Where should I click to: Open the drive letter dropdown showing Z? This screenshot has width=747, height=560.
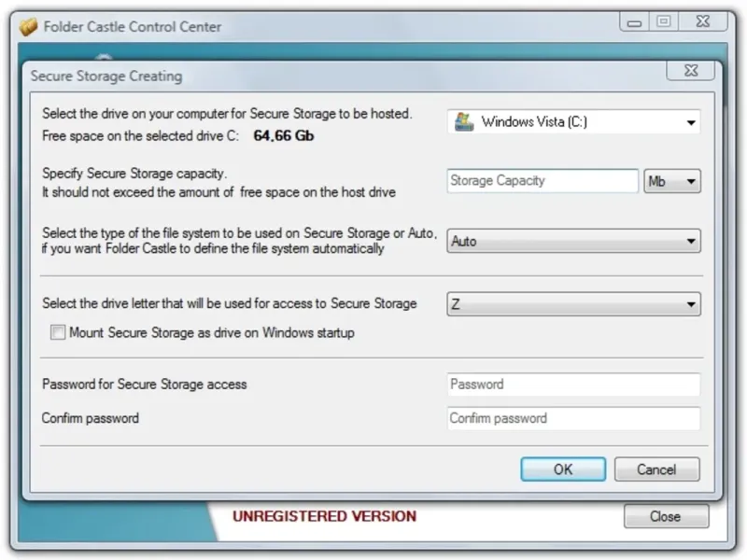tap(573, 304)
